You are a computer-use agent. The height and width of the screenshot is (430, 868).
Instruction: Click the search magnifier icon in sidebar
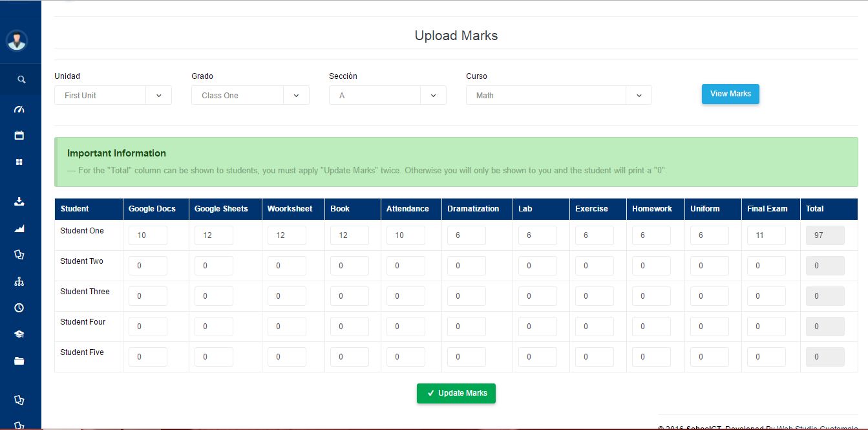21,80
